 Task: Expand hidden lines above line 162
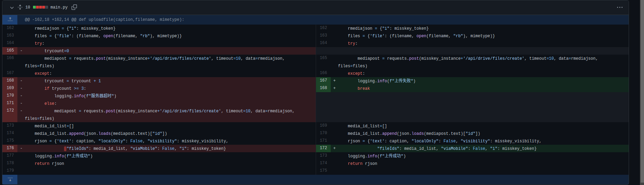[x=10, y=19]
